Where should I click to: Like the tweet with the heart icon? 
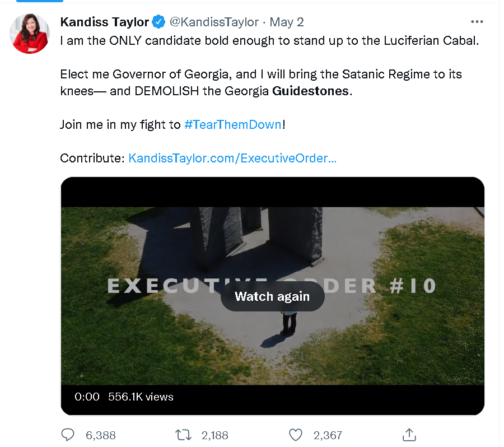[x=296, y=435]
